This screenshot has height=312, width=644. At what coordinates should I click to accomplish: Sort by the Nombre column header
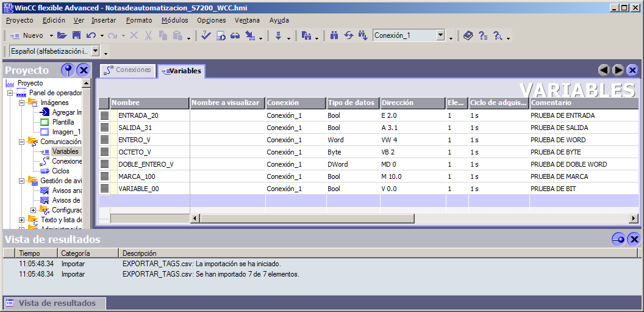tap(150, 103)
